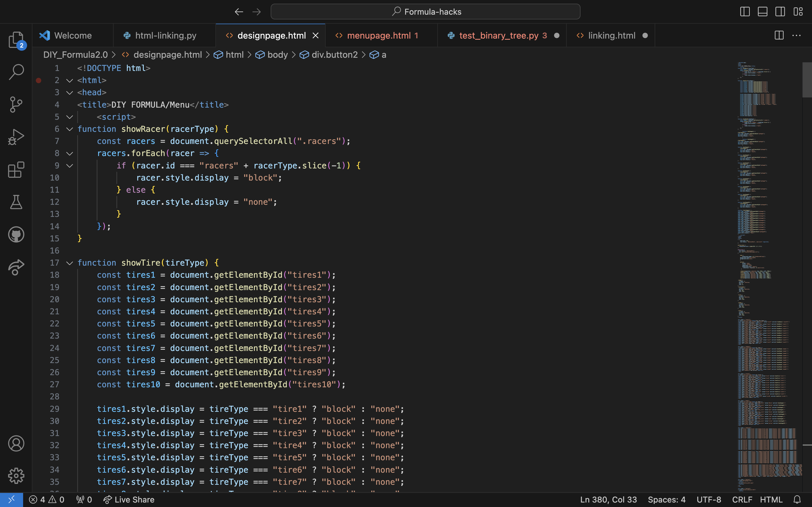Image resolution: width=812 pixels, height=507 pixels.
Task: Open the Testing flask icon
Action: click(x=16, y=202)
